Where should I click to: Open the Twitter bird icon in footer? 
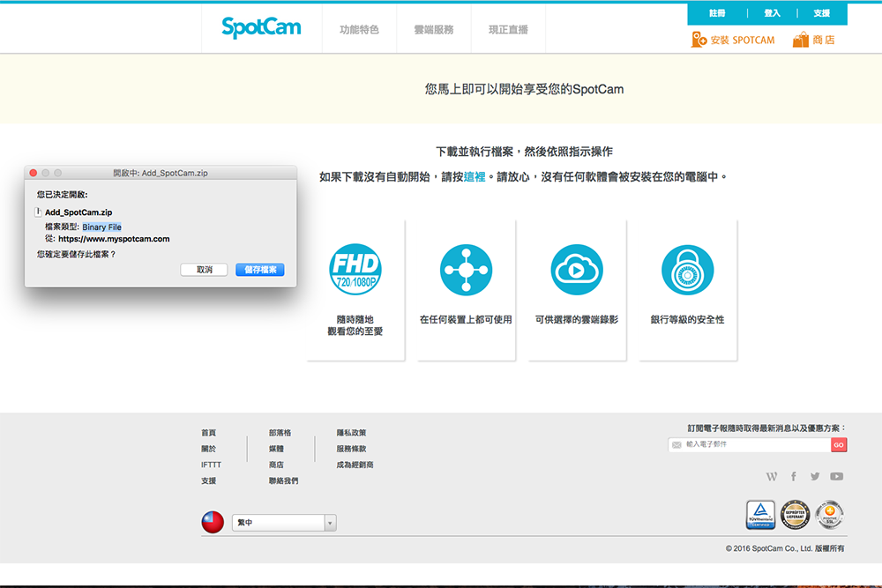[x=815, y=476]
